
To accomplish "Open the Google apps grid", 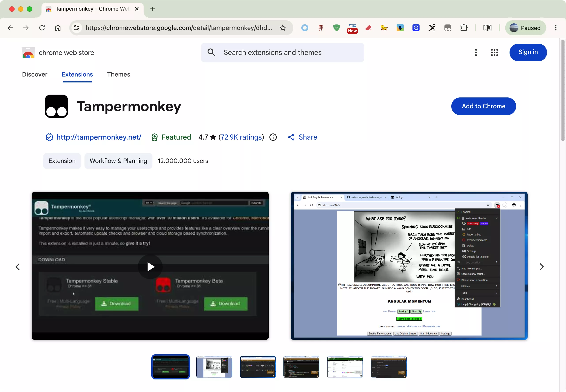I will point(494,52).
